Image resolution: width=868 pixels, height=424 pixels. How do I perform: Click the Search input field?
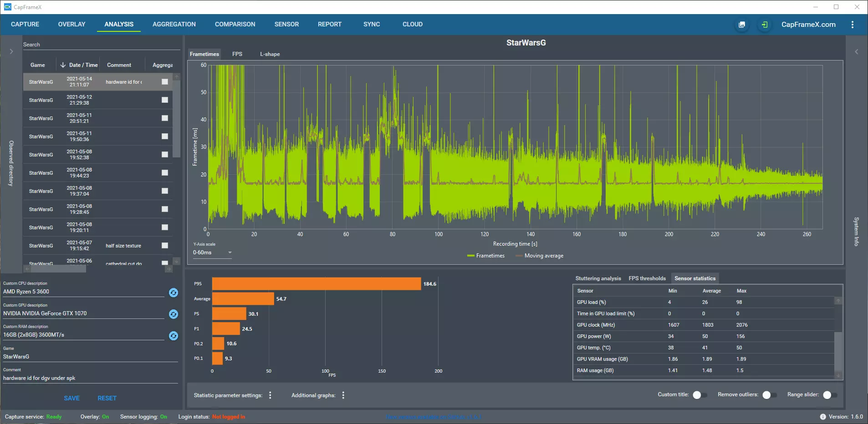[100, 45]
